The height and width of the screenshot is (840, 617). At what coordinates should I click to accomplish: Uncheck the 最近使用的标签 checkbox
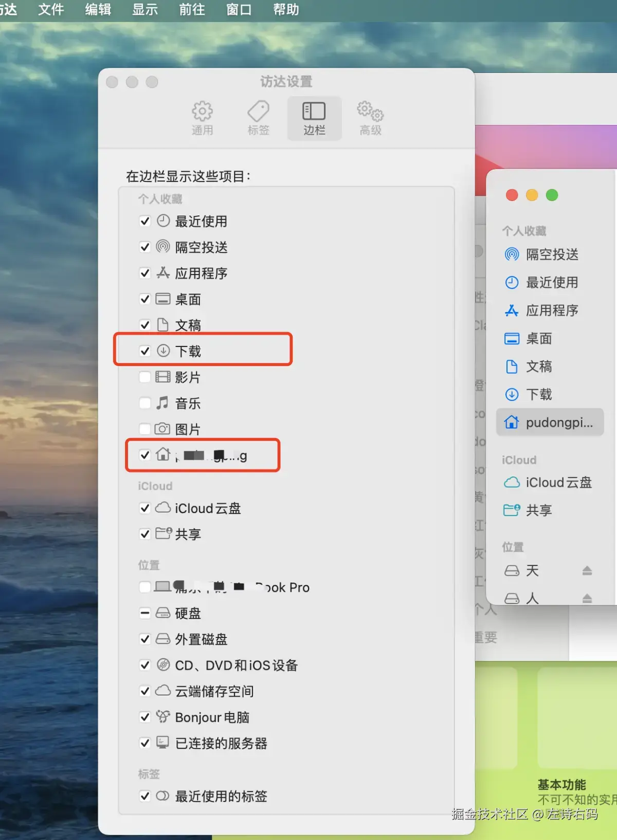pos(145,796)
